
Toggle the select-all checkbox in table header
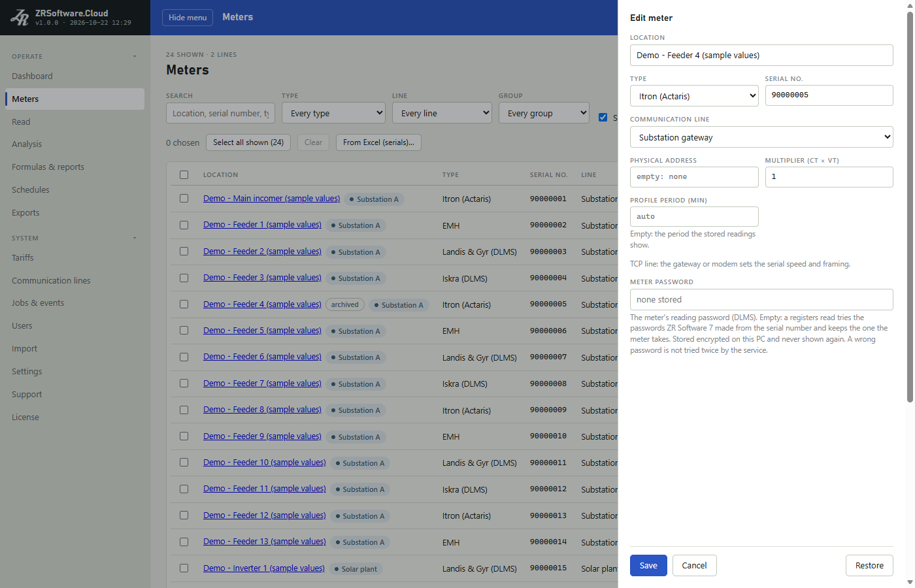pos(184,175)
